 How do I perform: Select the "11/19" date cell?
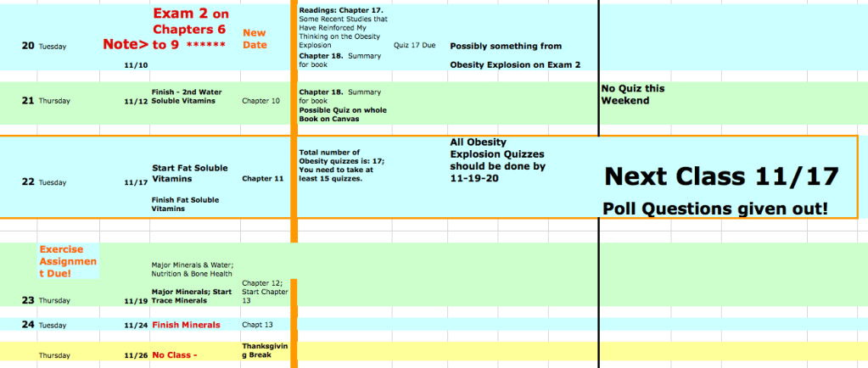tap(135, 301)
